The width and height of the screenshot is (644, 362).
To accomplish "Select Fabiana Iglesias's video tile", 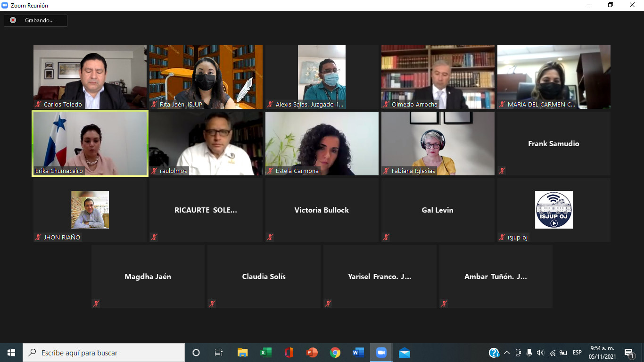I will coord(438,144).
